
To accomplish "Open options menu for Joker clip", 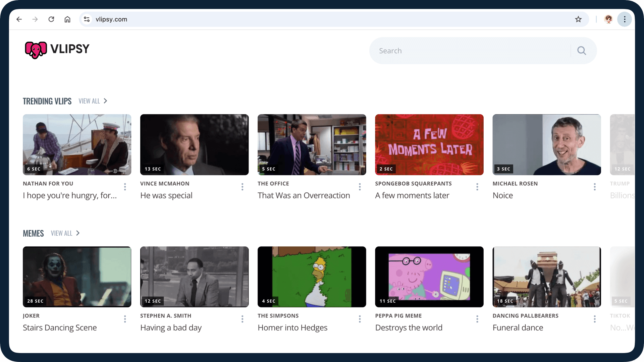I will coord(125,319).
